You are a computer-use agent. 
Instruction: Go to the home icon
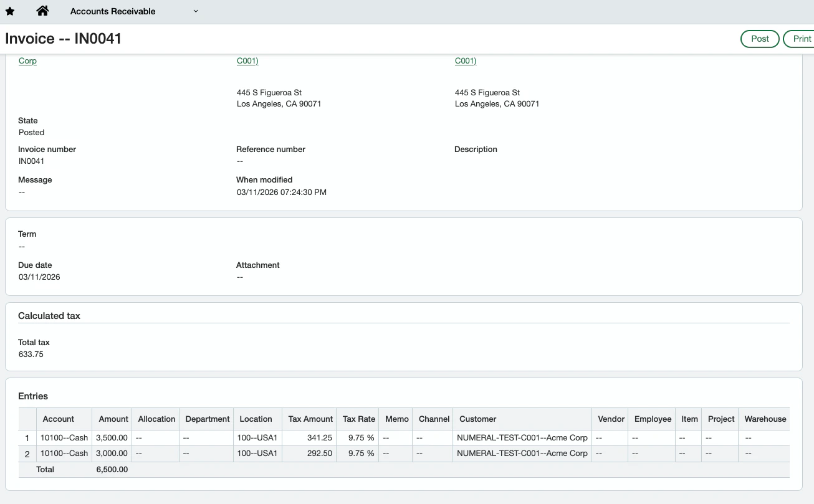42,11
